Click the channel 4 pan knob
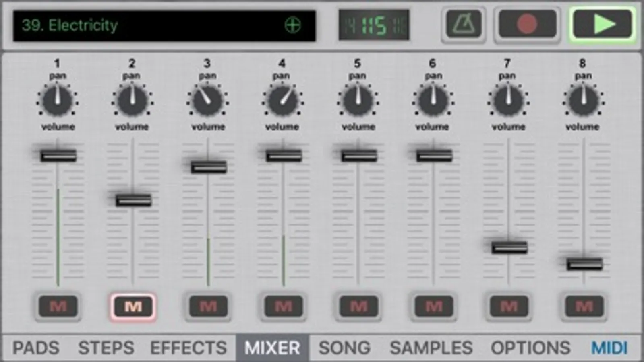The width and height of the screenshot is (644, 362). tap(282, 100)
